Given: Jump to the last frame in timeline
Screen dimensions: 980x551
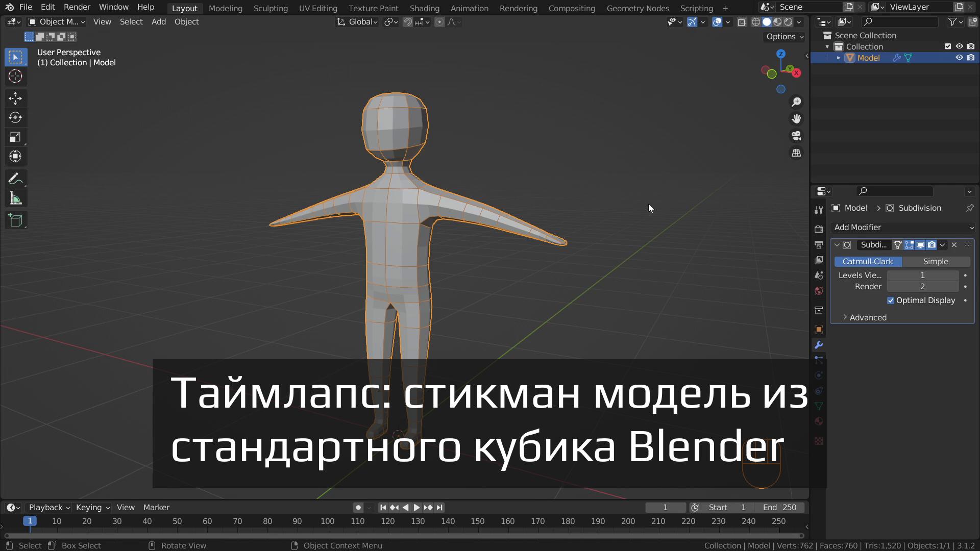Looking at the screenshot, I should point(439,507).
